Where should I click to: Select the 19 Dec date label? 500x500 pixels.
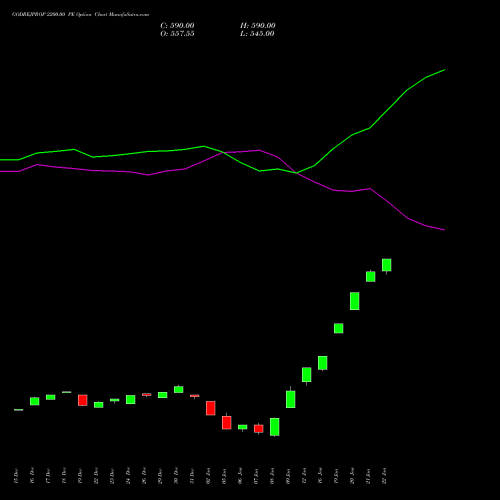80,476
